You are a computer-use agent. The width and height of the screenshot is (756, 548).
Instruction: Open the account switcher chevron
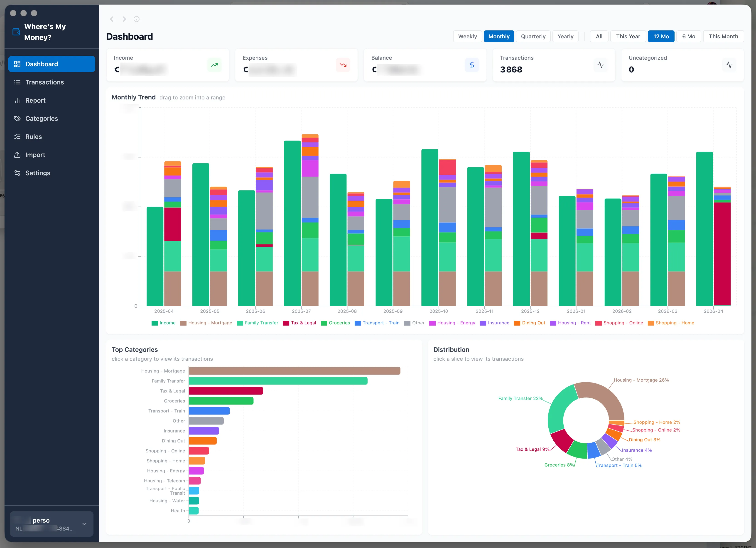84,524
